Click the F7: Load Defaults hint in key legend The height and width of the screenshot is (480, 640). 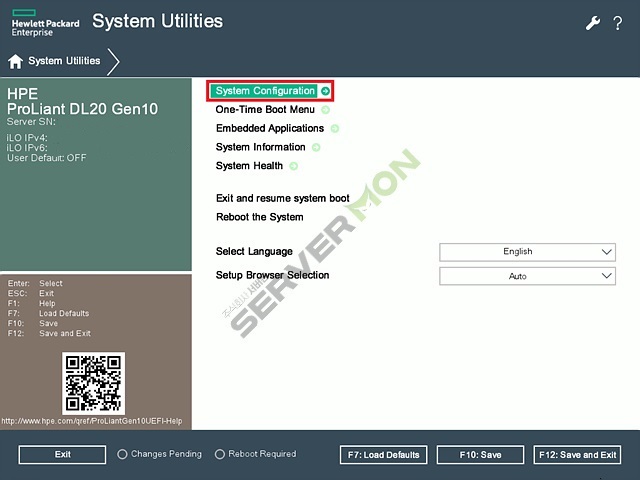tap(48, 313)
